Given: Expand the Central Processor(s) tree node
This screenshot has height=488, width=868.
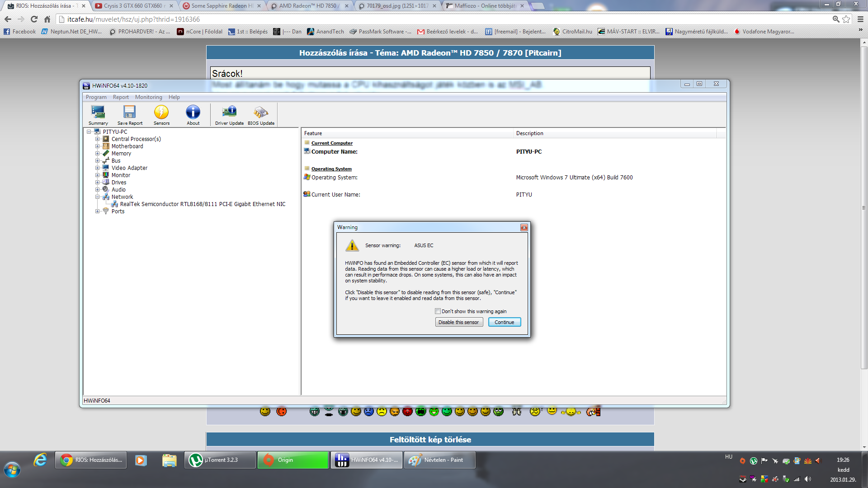Looking at the screenshot, I should coord(97,139).
